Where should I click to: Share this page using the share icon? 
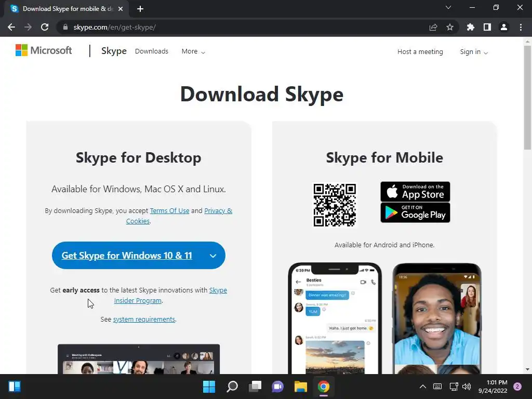point(433,27)
